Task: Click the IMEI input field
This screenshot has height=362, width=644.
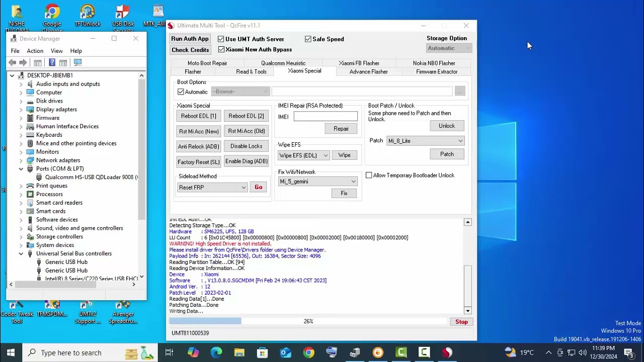Action: [326, 117]
